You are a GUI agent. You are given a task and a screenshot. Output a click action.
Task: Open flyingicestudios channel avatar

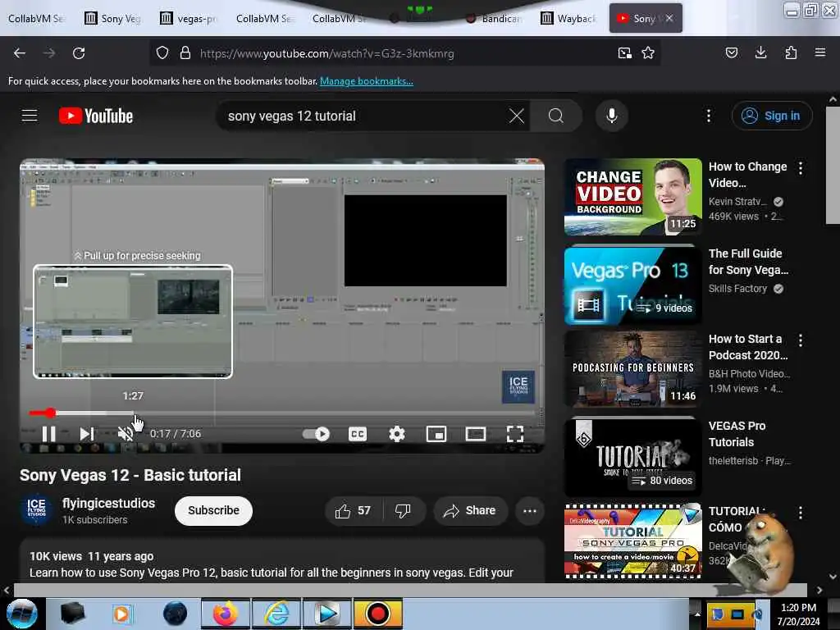click(36, 509)
